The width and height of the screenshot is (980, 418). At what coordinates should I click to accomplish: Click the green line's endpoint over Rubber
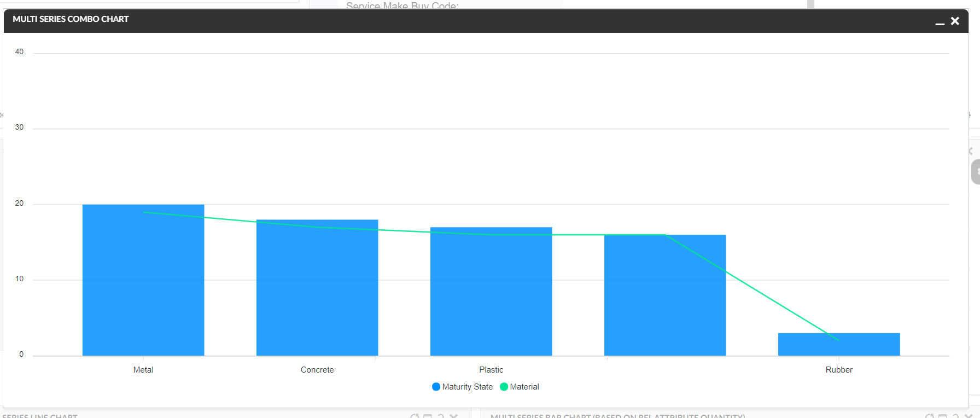(838, 340)
